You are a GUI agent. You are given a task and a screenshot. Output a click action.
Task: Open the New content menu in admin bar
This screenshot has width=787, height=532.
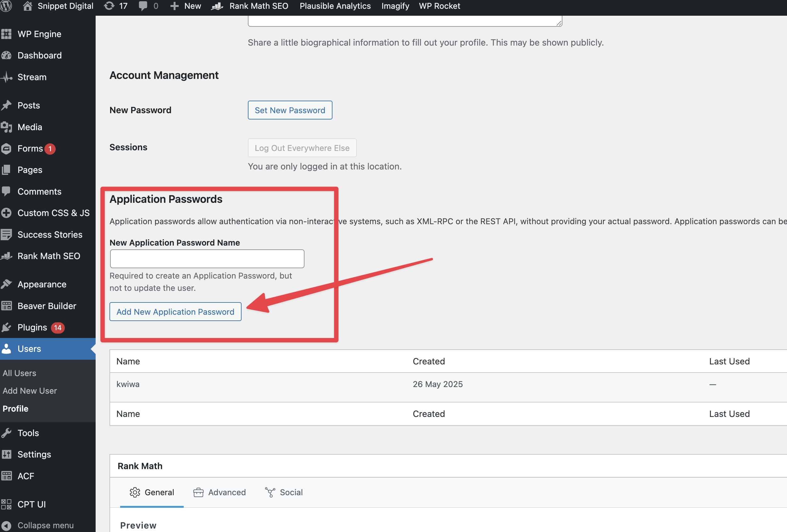[x=186, y=6]
